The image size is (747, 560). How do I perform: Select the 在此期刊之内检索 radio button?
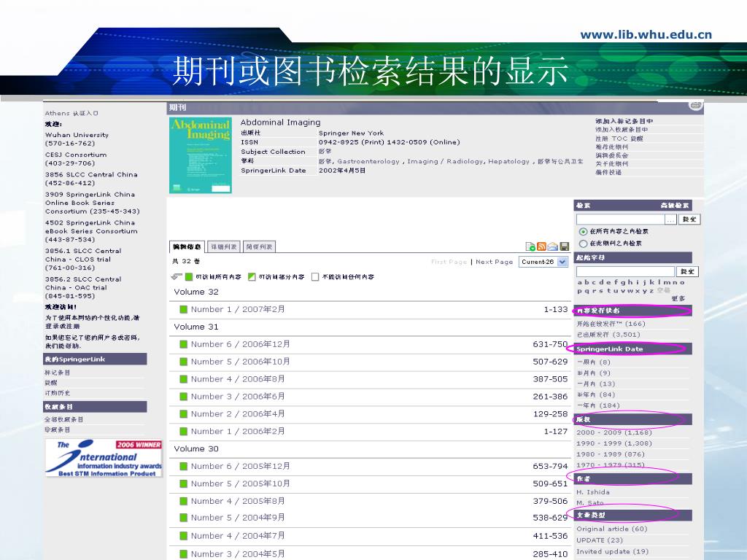[583, 244]
